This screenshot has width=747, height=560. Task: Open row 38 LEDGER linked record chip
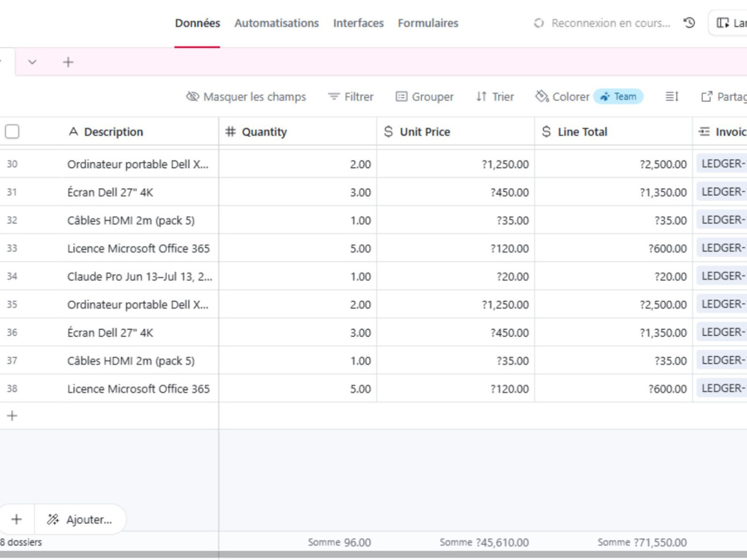coord(722,388)
